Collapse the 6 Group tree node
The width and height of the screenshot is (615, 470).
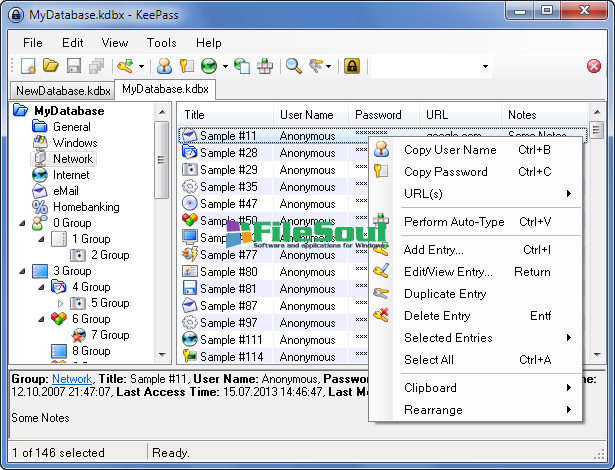pos(41,319)
